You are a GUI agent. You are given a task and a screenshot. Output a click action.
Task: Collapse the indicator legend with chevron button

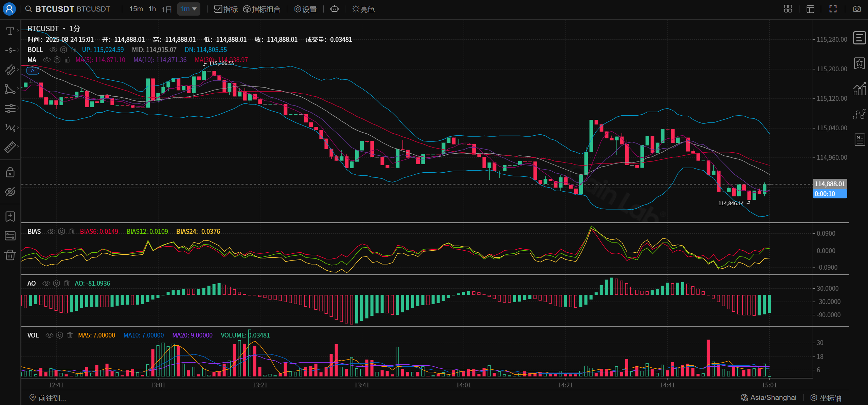pos(33,71)
